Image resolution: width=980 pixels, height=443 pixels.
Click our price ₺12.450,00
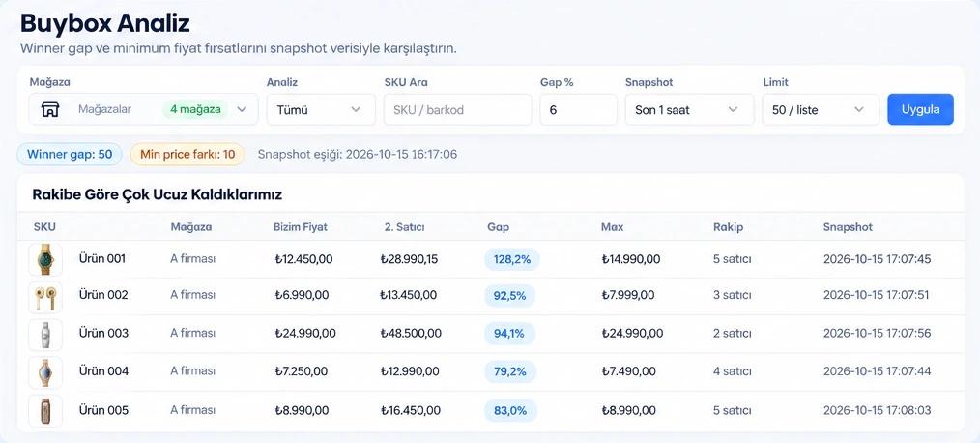point(304,258)
